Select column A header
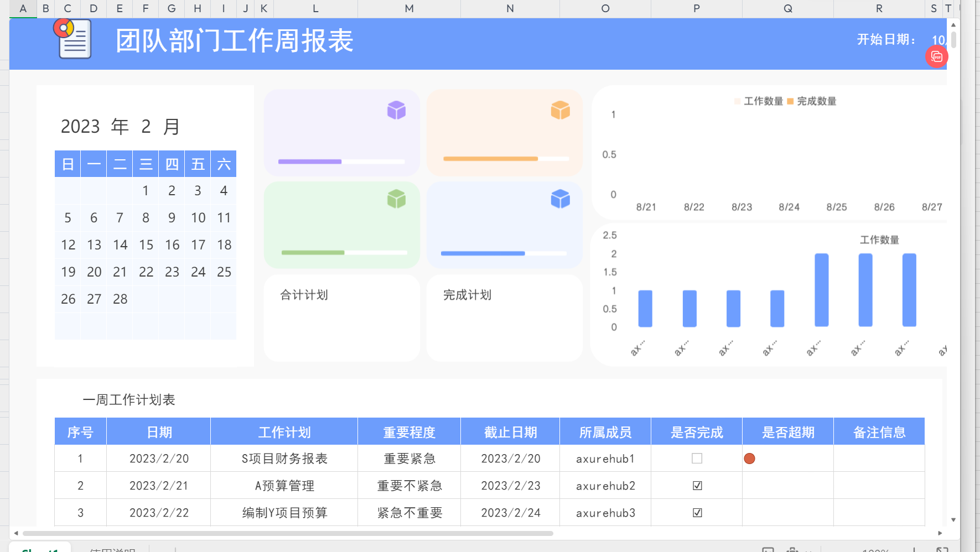This screenshot has width=980, height=552. [23, 8]
